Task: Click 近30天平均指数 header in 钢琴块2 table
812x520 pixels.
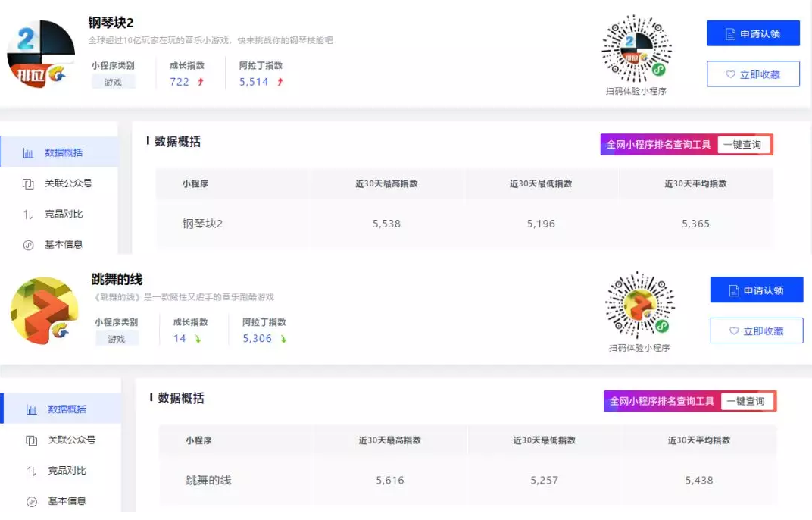Action: [x=696, y=184]
